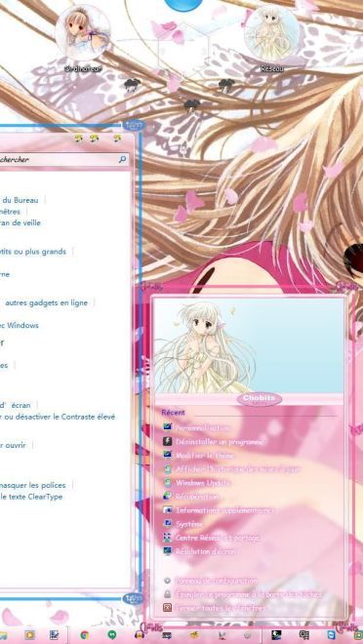Follow the Contraste élevé link

point(58,417)
